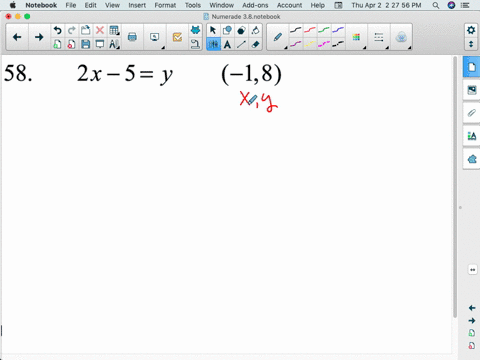Choose the green pen style

point(324,30)
